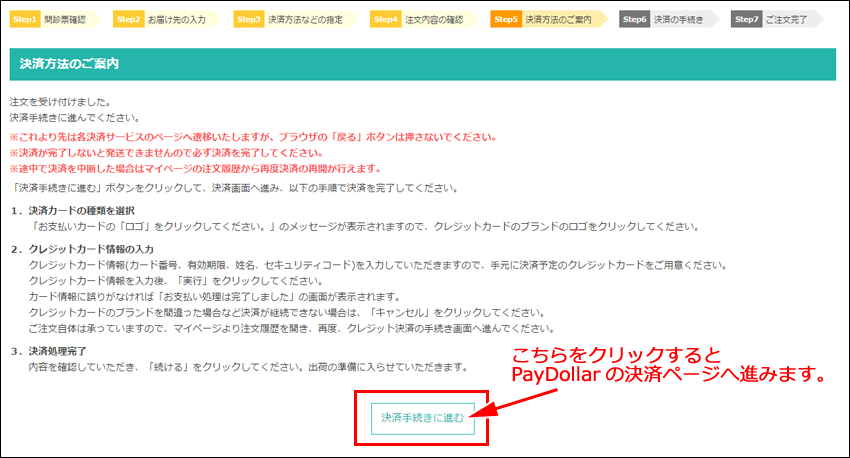The height and width of the screenshot is (458, 850).
Task: Click the text 決済手続きに進んでください。
Action: click(x=75, y=118)
